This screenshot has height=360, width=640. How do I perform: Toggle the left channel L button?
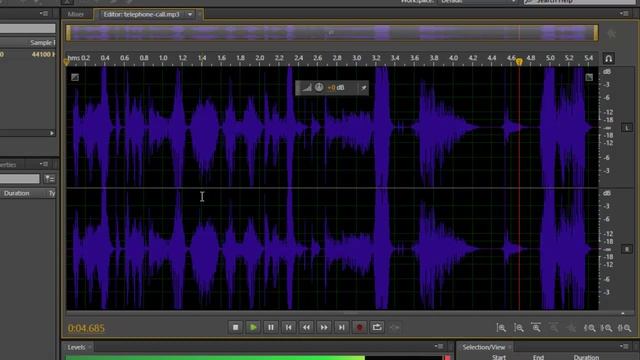tap(627, 128)
